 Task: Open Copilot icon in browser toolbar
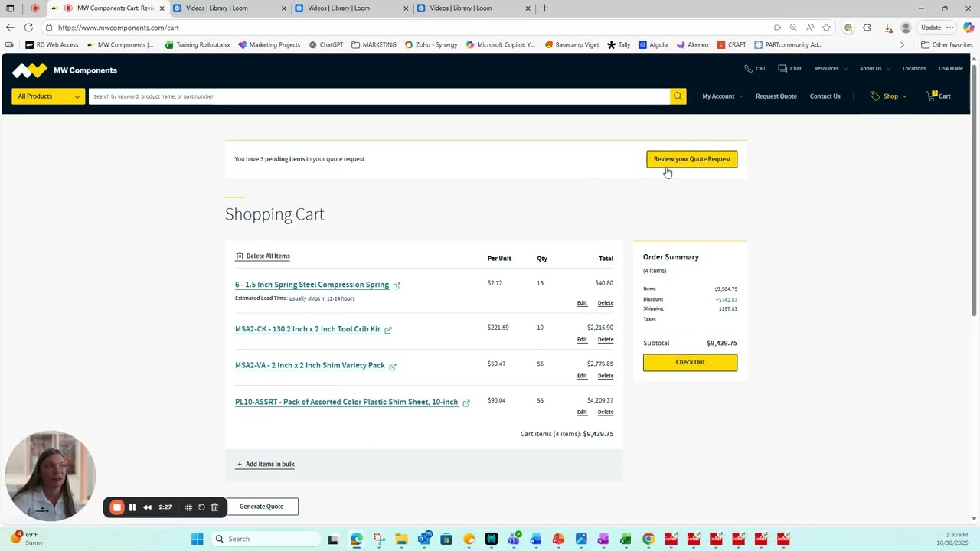(969, 28)
